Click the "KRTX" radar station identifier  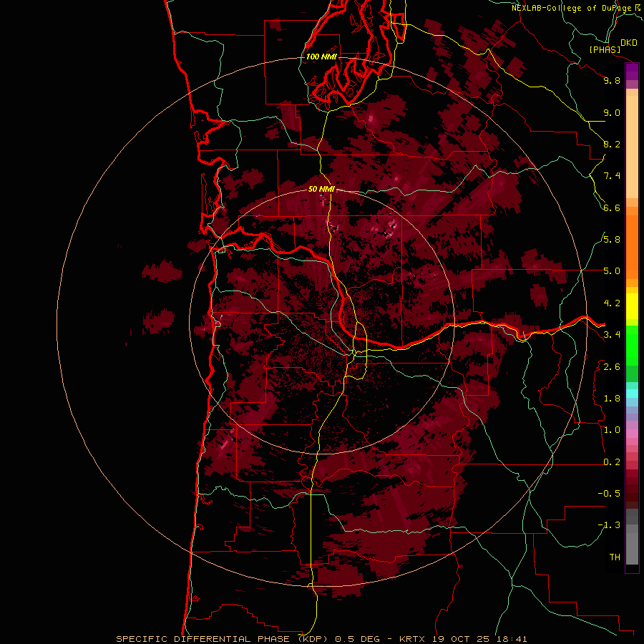[x=412, y=639]
